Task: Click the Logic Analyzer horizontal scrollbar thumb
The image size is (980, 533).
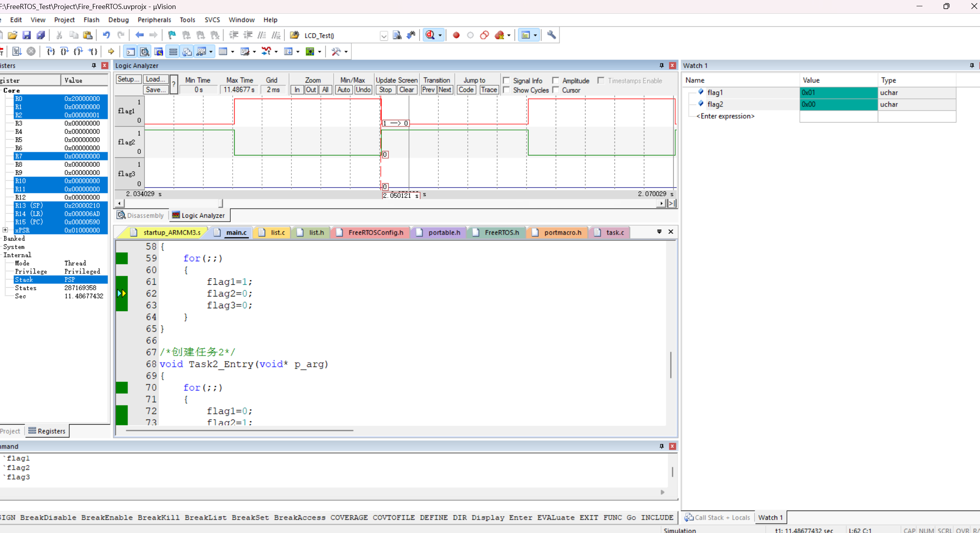Action: [x=221, y=203]
